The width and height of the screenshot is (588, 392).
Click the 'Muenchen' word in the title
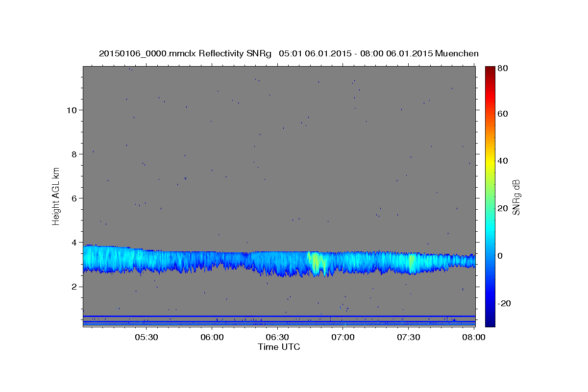tap(457, 53)
